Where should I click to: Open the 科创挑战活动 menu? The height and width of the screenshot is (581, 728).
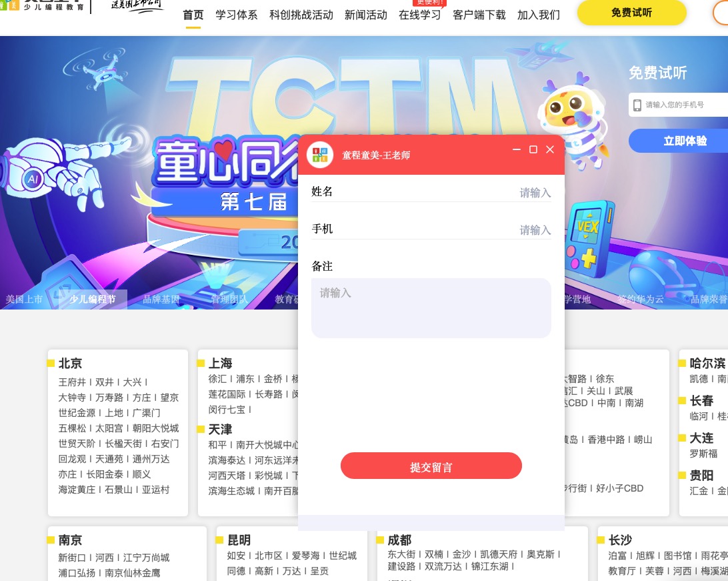tap(301, 15)
